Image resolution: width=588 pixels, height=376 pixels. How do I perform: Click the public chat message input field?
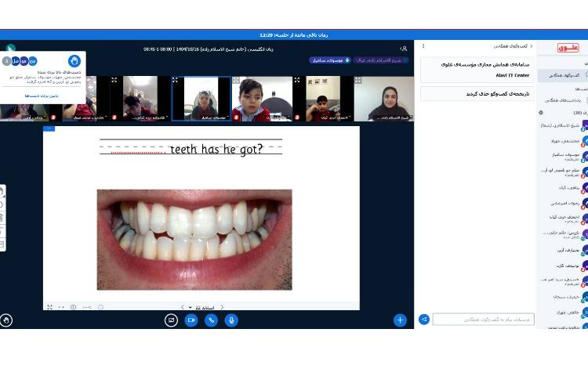pyautogui.click(x=483, y=320)
